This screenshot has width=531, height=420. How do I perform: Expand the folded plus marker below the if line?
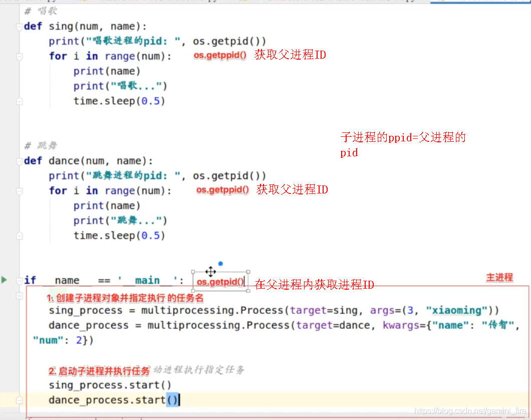pos(20,296)
